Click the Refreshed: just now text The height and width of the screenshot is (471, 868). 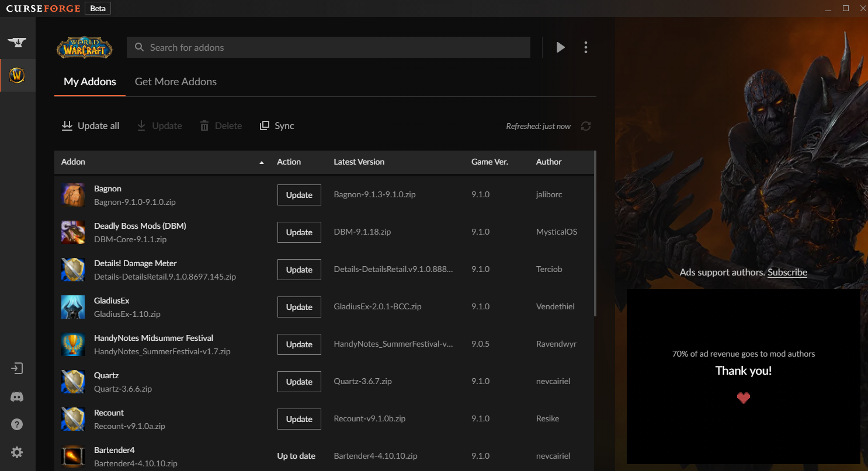[539, 126]
